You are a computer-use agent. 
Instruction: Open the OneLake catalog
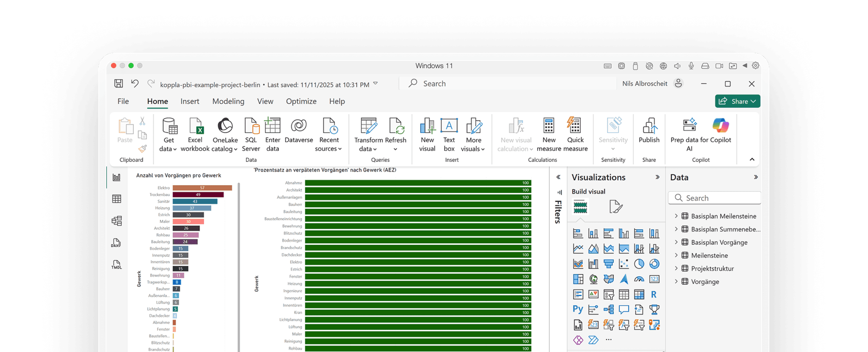coord(225,134)
